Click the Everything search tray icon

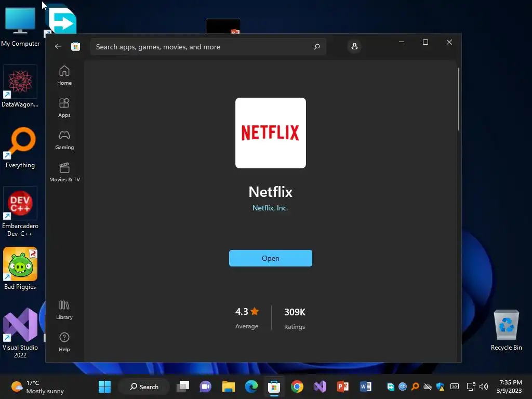(x=415, y=387)
